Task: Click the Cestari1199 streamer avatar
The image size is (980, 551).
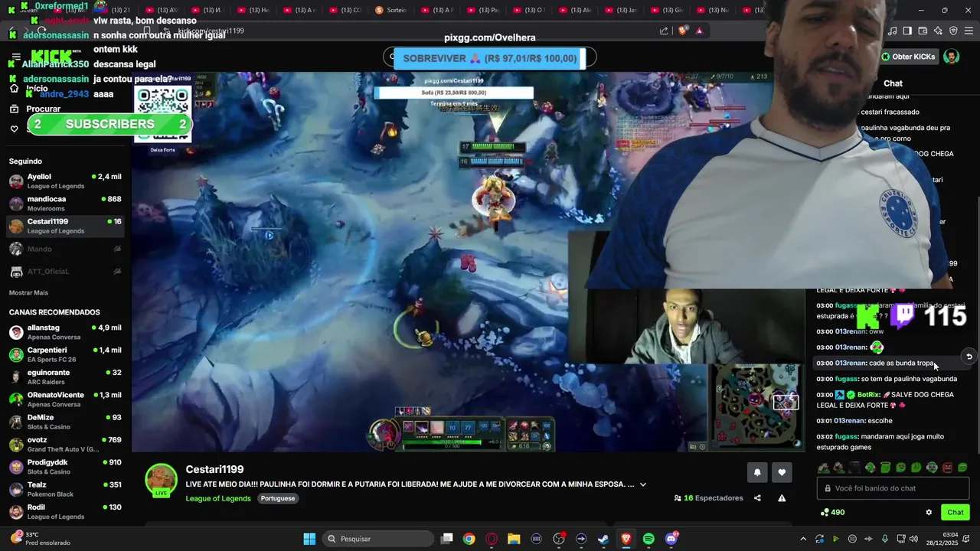Action: click(x=161, y=480)
